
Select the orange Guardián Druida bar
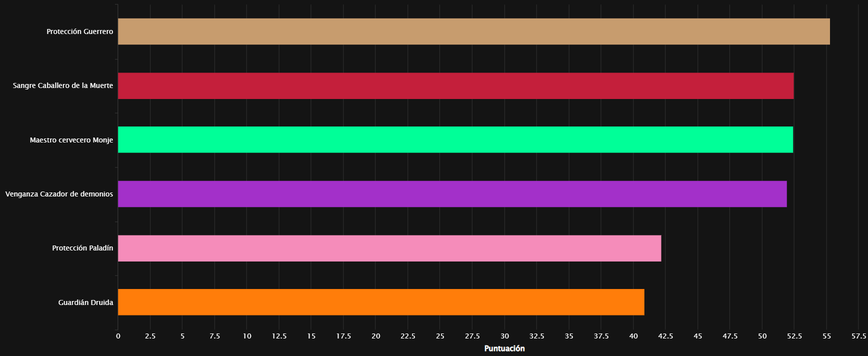tap(380, 302)
